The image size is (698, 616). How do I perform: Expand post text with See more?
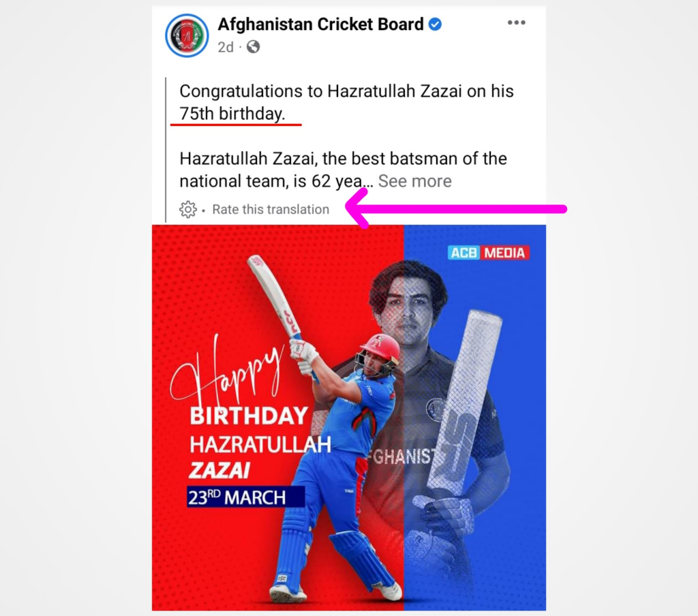coord(415,181)
